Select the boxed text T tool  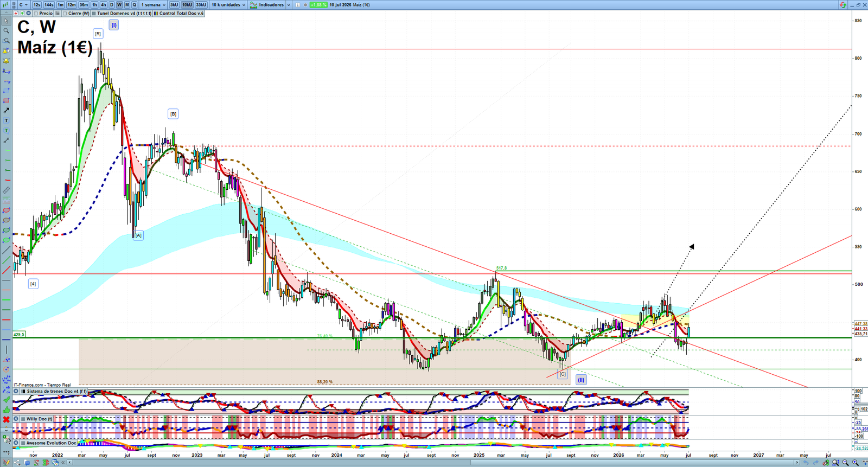tap(6, 120)
